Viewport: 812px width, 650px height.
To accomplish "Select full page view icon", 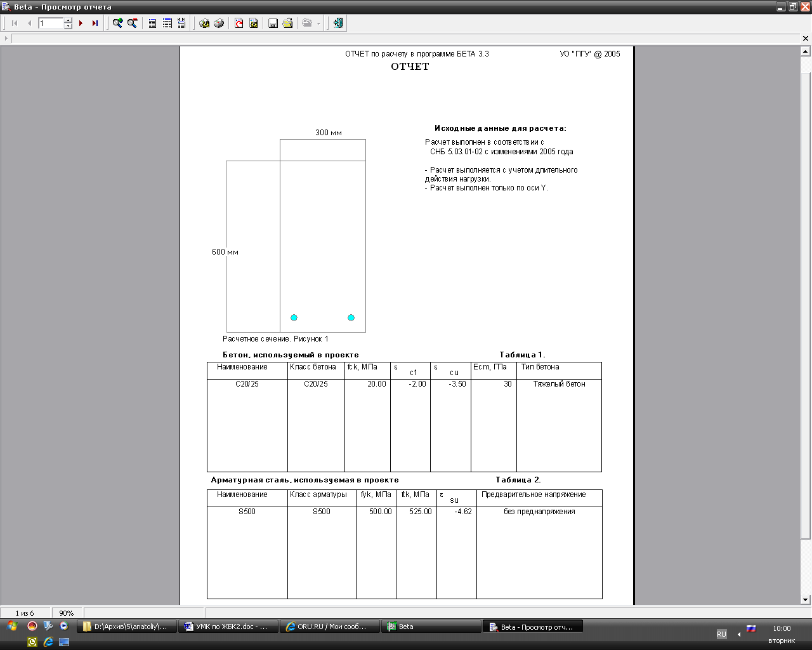I will click(x=152, y=23).
